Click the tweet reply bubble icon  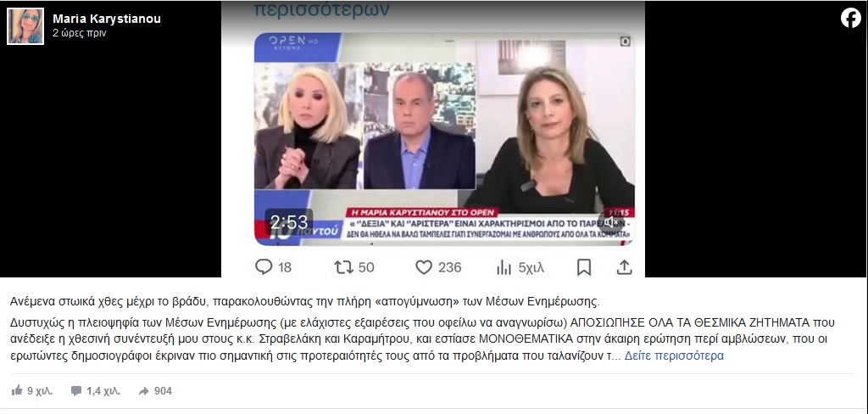(x=264, y=268)
